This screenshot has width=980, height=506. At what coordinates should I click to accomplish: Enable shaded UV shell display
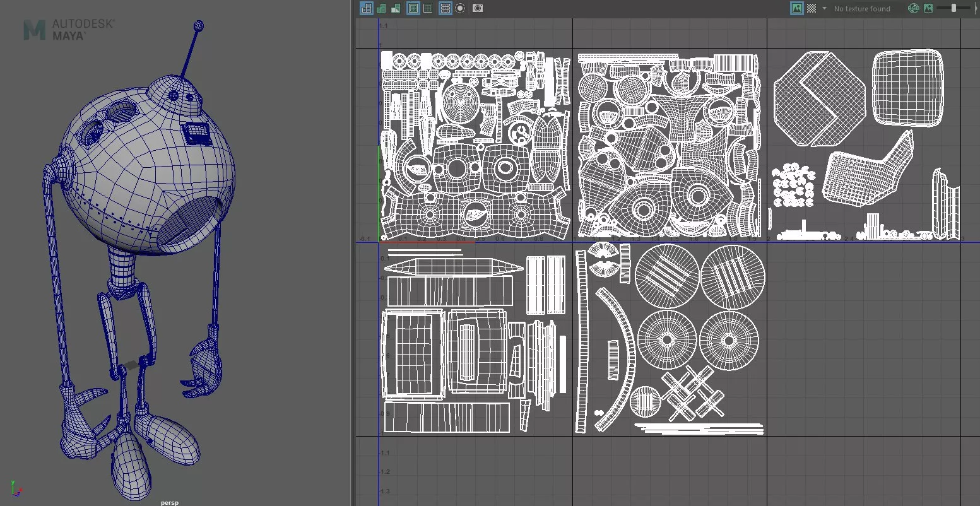click(x=381, y=8)
